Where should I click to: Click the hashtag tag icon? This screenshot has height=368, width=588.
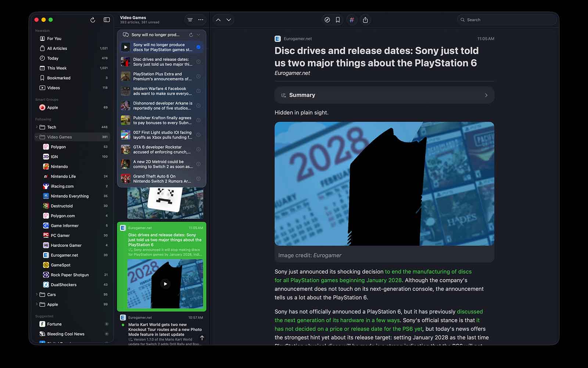[352, 20]
